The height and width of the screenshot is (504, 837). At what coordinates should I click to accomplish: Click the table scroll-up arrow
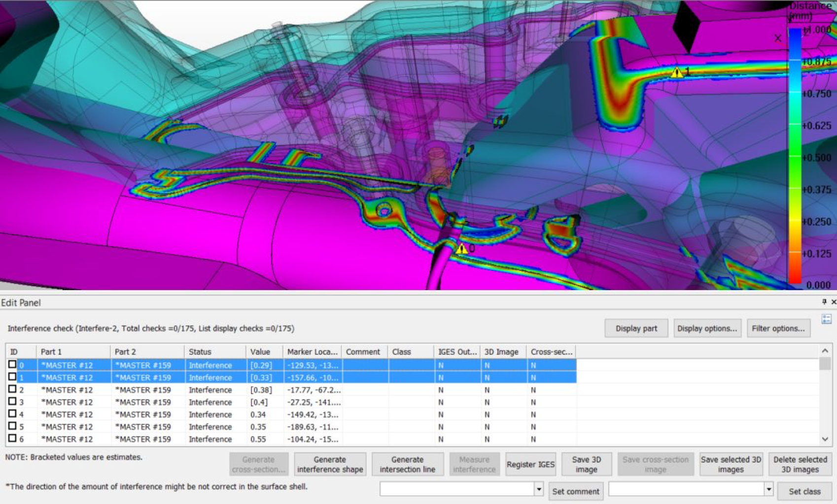[x=825, y=351]
